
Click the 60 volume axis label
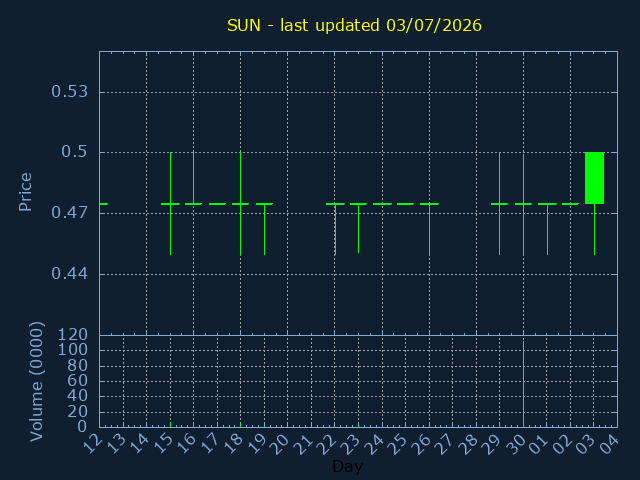[x=78, y=381]
